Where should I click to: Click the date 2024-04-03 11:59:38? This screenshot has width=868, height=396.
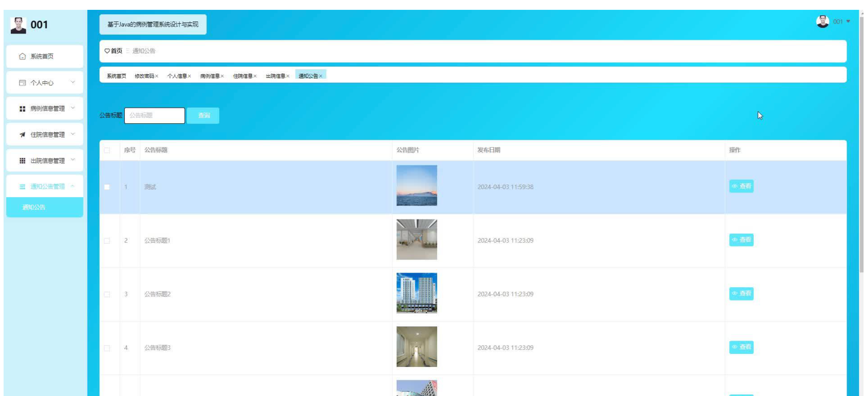click(x=505, y=187)
